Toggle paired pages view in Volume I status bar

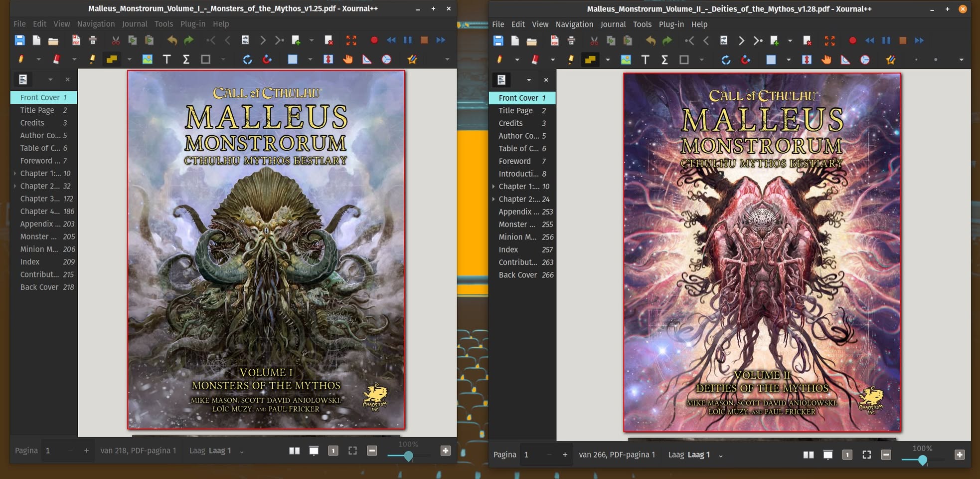click(x=295, y=451)
